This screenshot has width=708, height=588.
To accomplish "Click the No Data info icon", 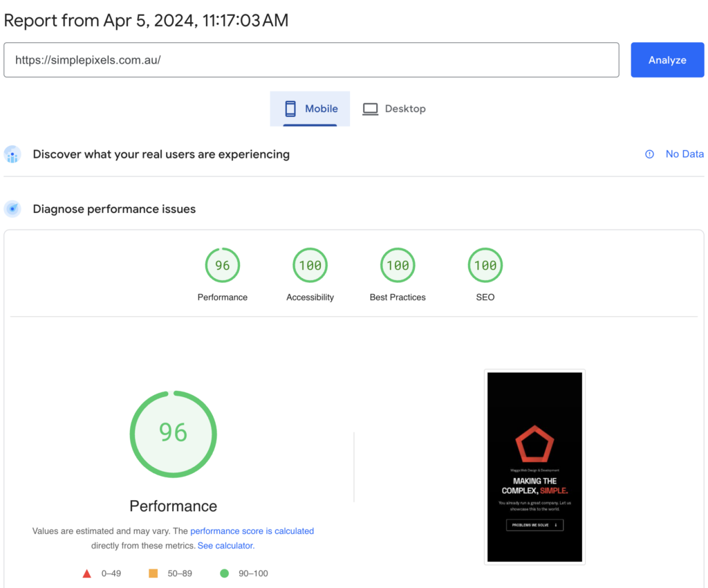I will tap(649, 154).
